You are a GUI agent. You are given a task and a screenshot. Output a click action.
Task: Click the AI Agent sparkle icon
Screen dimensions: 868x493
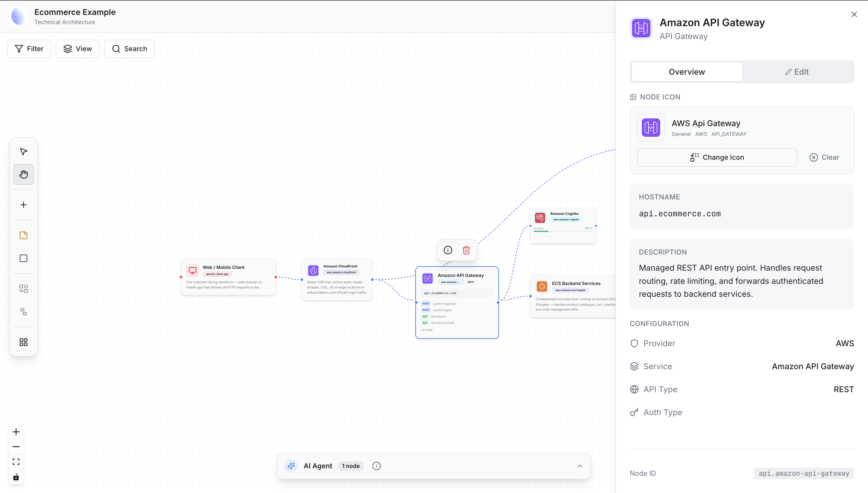[x=291, y=466]
